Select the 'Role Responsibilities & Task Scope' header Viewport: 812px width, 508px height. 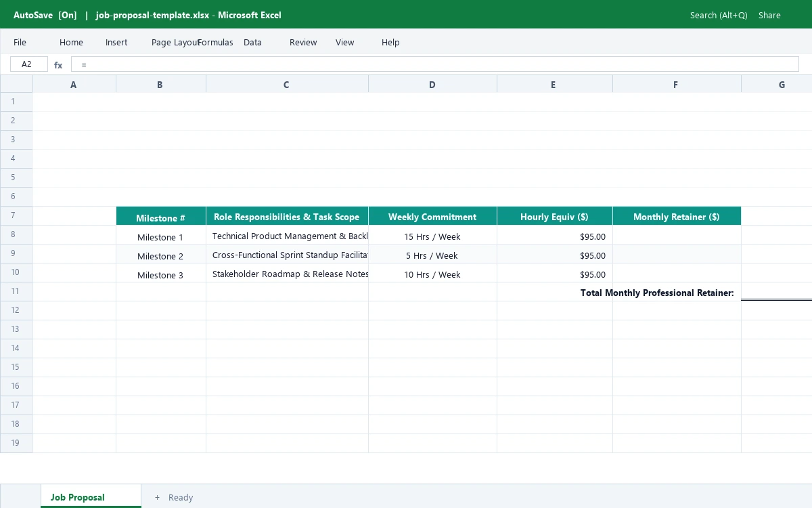tap(287, 216)
